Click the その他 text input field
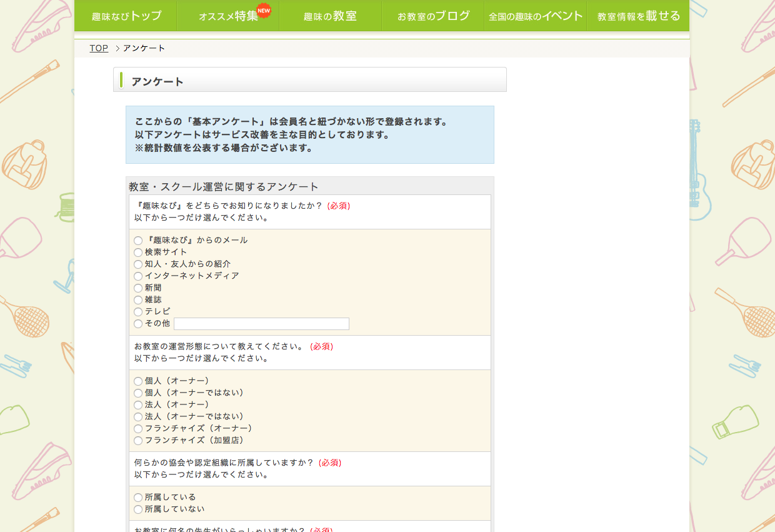775x532 pixels. click(x=261, y=324)
